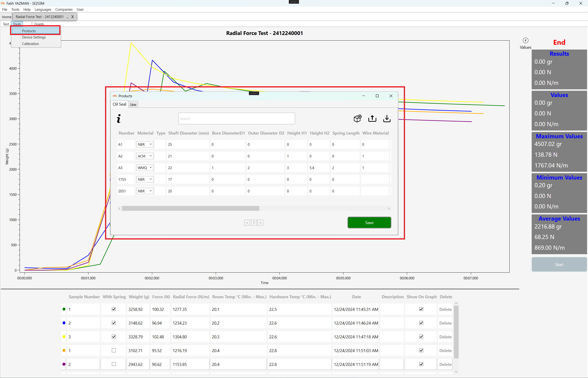This screenshot has height=378, width=588.
Task: Switch to the Jaw tab
Action: click(x=133, y=104)
